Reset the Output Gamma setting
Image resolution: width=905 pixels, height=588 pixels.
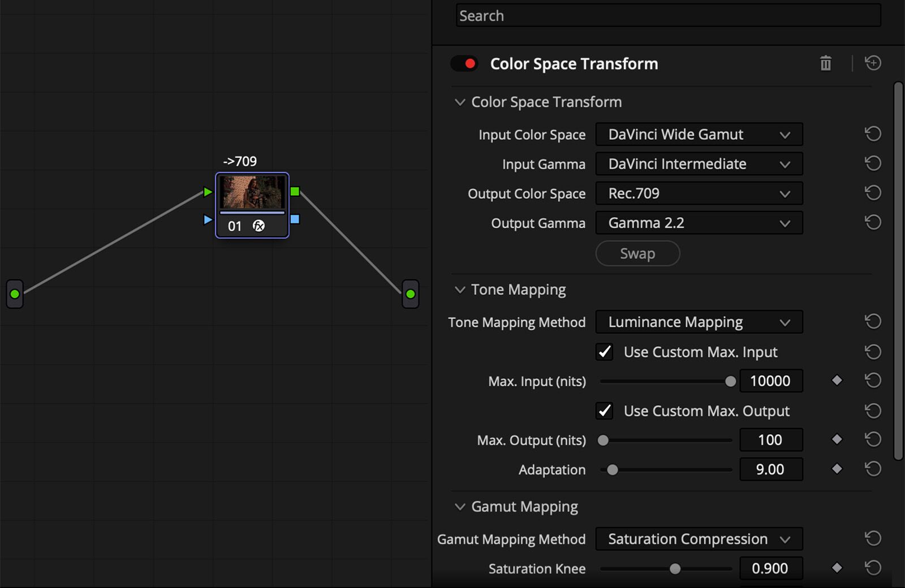click(x=873, y=222)
